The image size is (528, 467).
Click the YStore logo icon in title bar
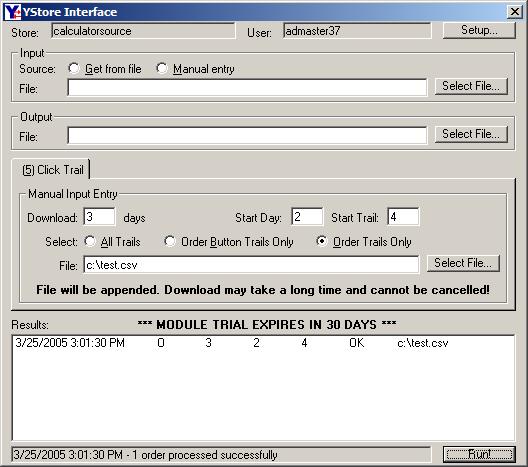[13, 12]
